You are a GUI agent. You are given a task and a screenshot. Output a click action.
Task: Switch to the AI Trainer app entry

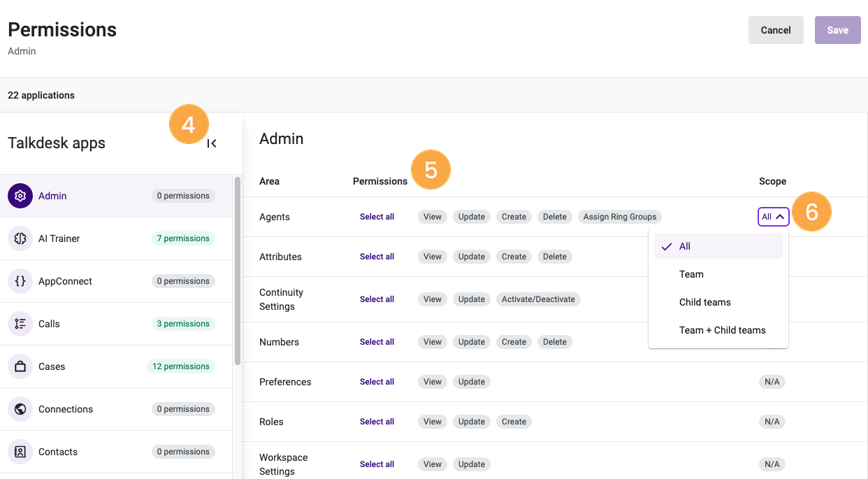(x=59, y=238)
